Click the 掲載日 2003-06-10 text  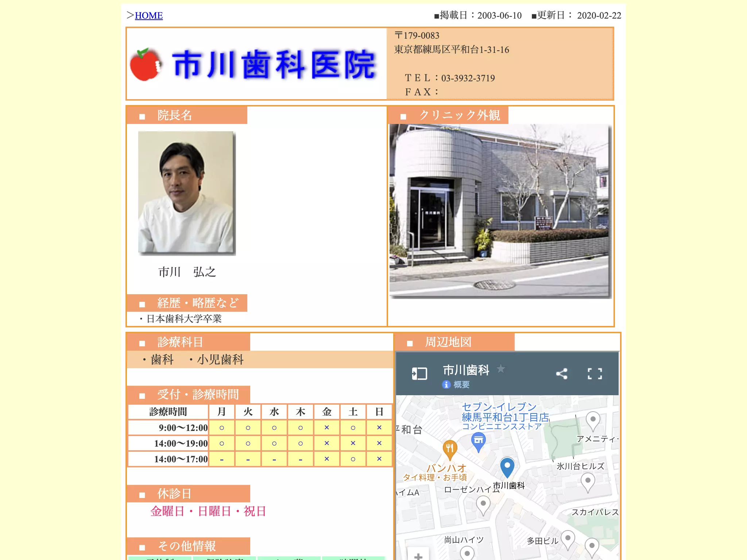click(478, 15)
